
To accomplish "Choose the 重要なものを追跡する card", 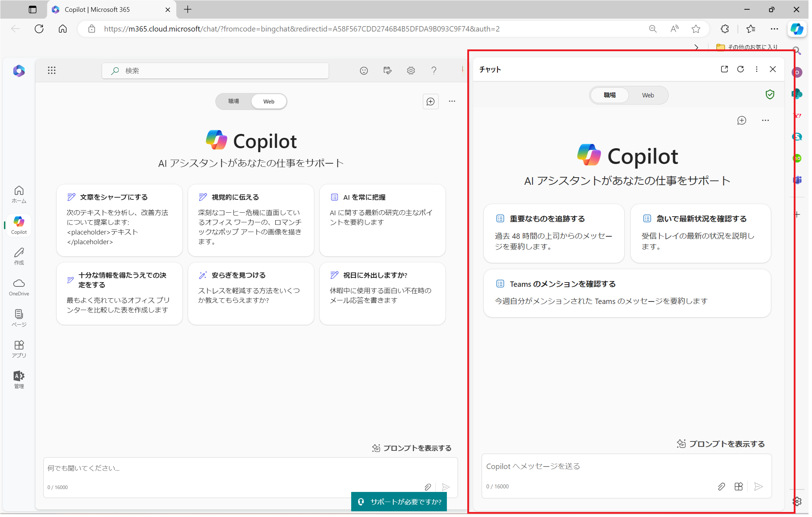I will 554,233.
